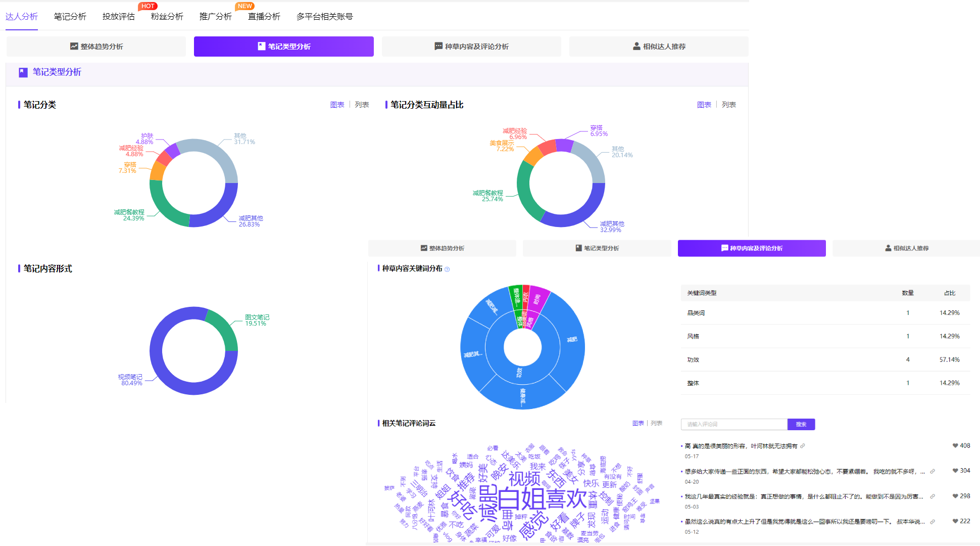Viewport: 980px width, 546px height.
Task: Click the word 视频 in word cloud
Action: [524, 478]
